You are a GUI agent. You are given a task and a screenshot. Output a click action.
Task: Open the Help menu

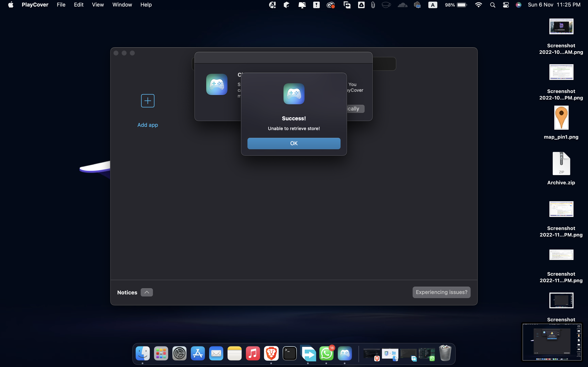point(146,5)
